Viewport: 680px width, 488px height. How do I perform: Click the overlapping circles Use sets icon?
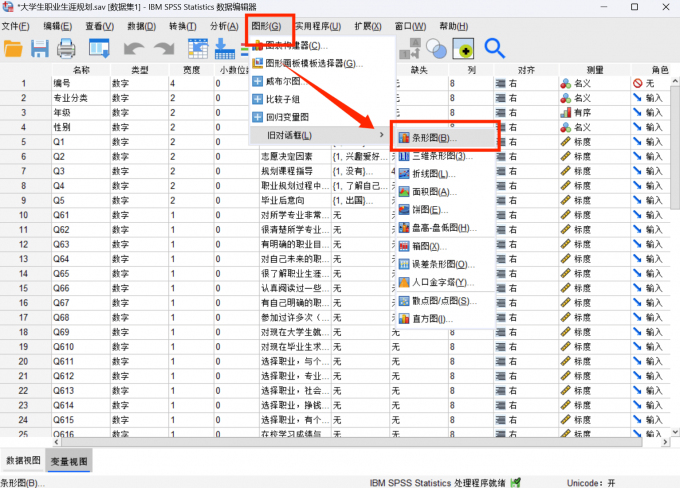coord(437,49)
